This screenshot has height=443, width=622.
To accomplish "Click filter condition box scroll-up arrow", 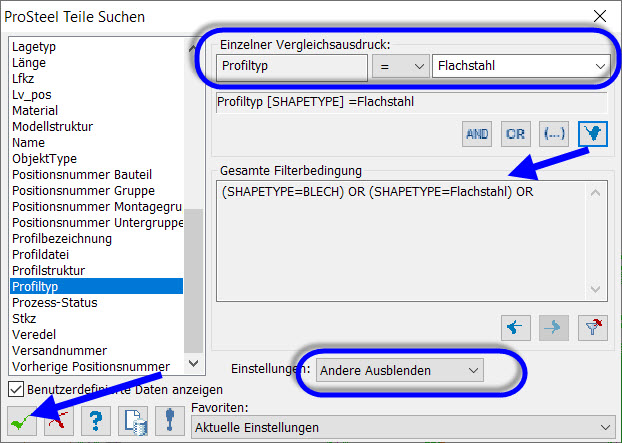I will [x=595, y=193].
